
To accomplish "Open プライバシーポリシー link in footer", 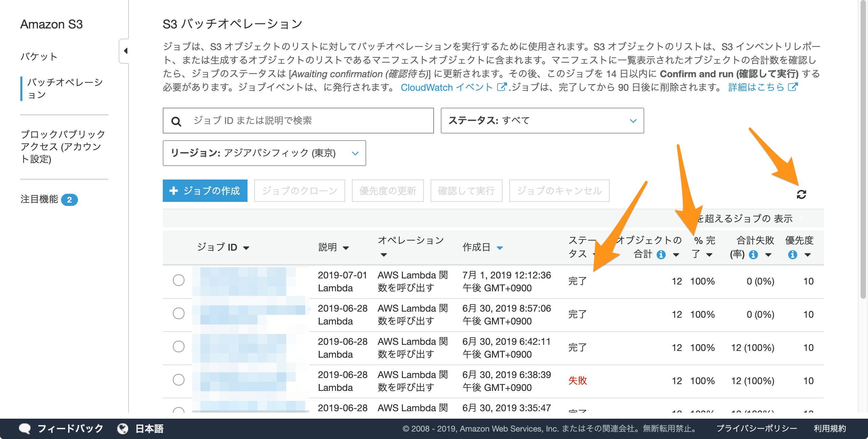I will click(756, 428).
